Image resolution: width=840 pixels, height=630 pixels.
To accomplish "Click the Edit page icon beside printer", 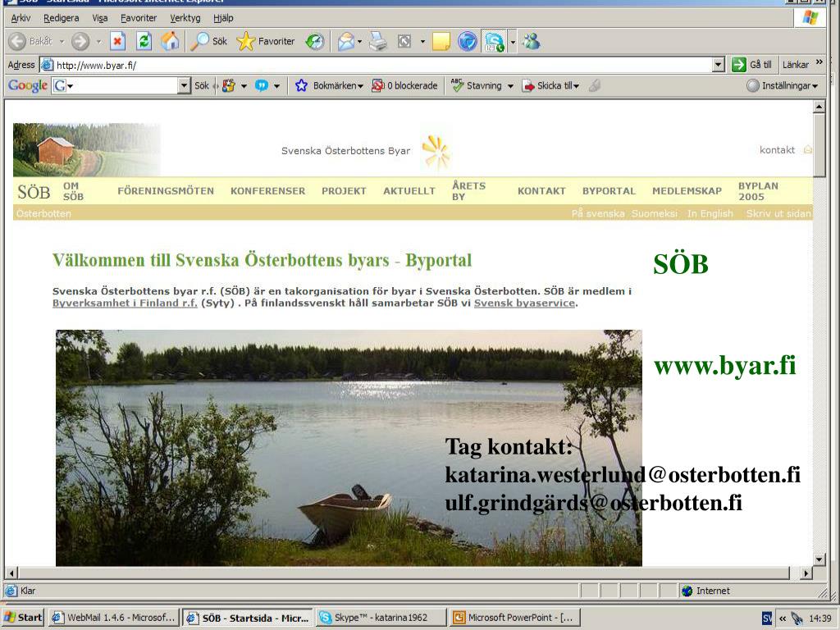I will pos(404,41).
